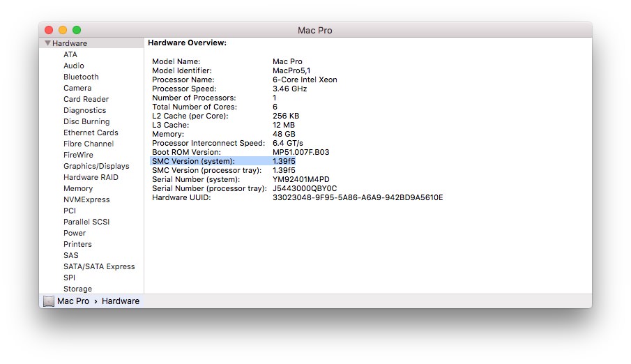Open the Audio section
This screenshot has height=364, width=631.
74,66
